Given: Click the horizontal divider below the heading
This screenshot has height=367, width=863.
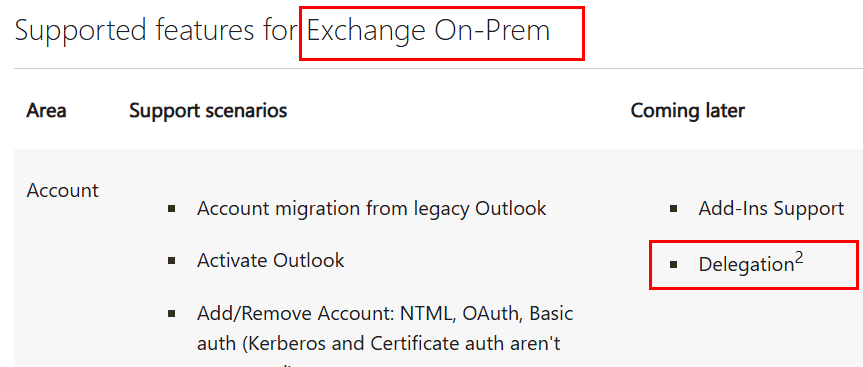Looking at the screenshot, I should point(438,69).
